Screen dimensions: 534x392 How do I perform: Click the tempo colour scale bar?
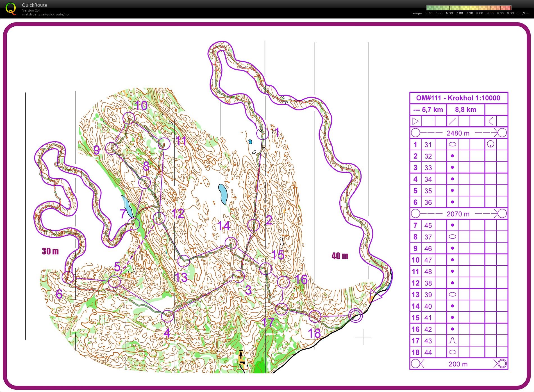469,8
